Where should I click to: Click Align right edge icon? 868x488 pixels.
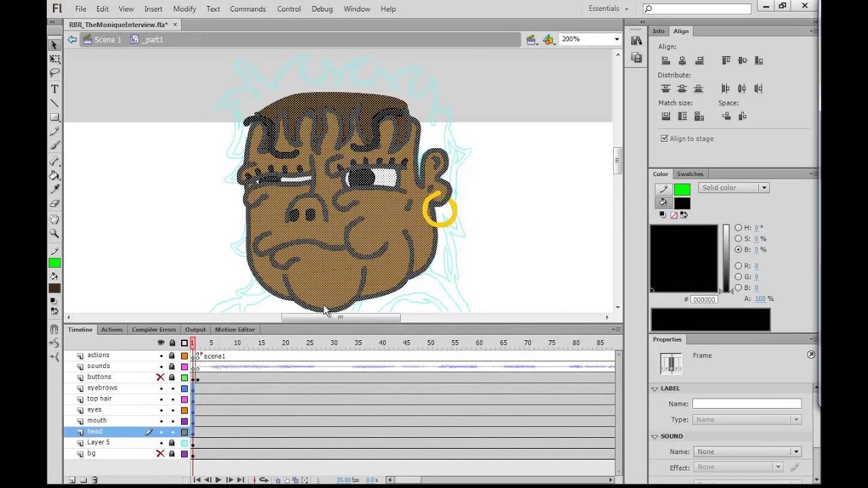(x=699, y=60)
